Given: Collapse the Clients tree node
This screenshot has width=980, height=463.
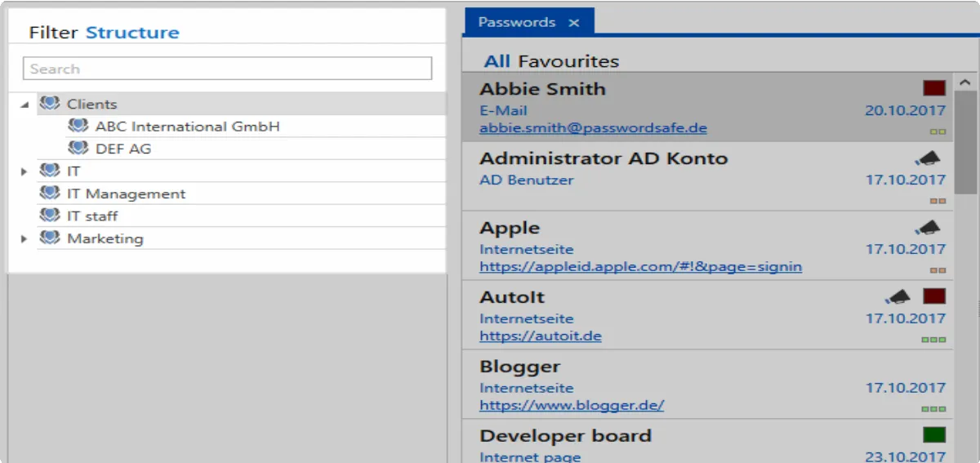Looking at the screenshot, I should 24,105.
